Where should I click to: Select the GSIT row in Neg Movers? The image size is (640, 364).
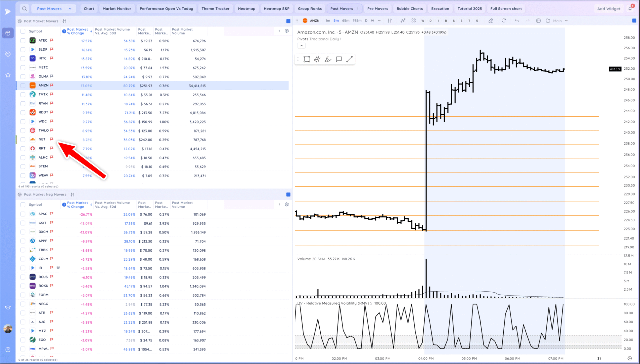[152, 223]
